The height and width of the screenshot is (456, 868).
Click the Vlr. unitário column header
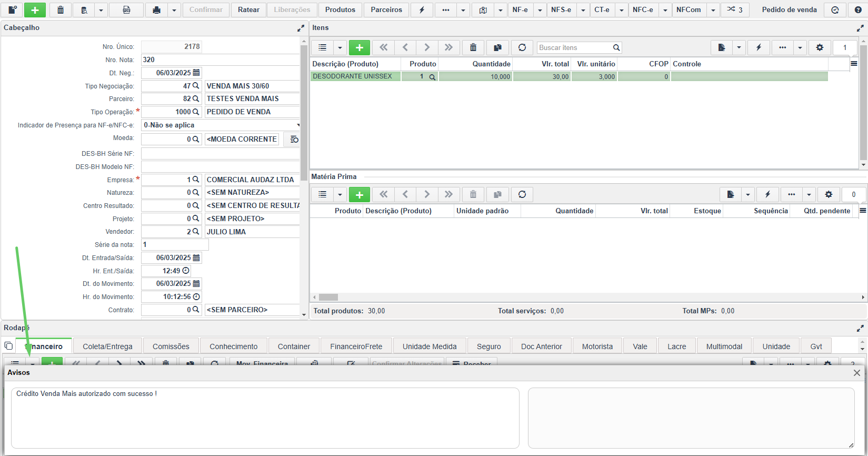pyautogui.click(x=596, y=64)
